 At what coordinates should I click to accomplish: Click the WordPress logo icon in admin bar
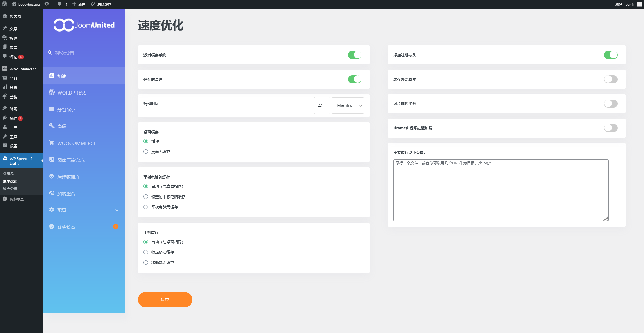pyautogui.click(x=5, y=4)
